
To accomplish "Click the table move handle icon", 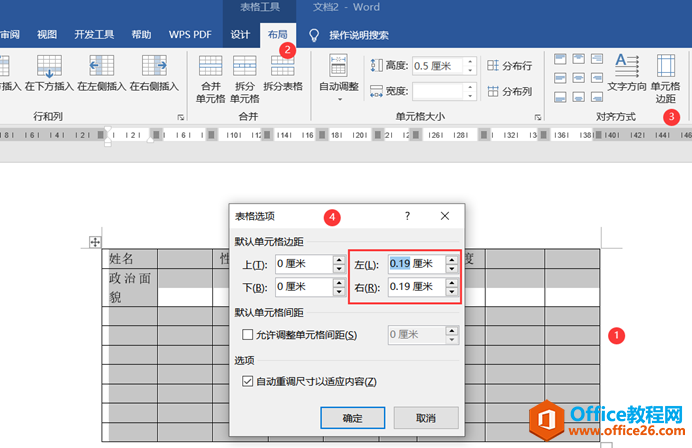I will click(95, 242).
